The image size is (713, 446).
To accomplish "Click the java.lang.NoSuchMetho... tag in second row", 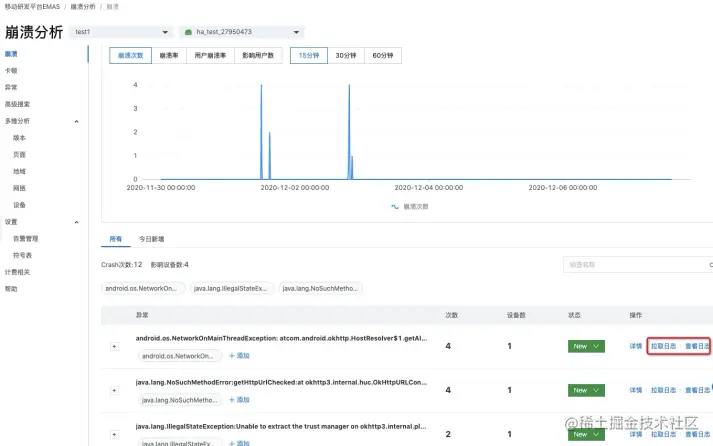I will (180, 400).
